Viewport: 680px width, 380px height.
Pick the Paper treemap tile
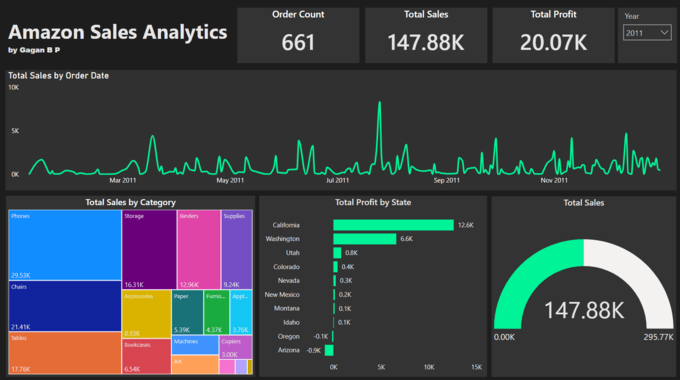point(187,312)
